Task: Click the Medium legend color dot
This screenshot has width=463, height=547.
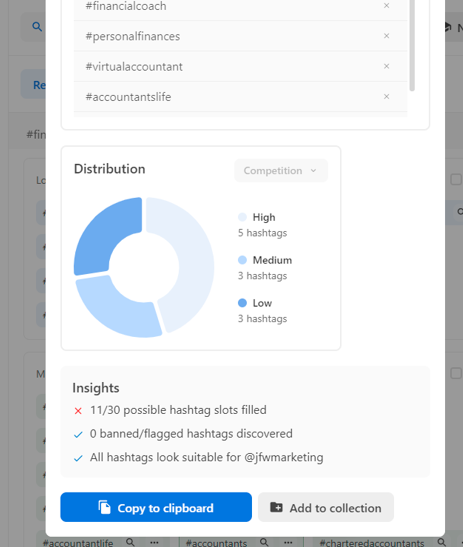Action: click(242, 260)
